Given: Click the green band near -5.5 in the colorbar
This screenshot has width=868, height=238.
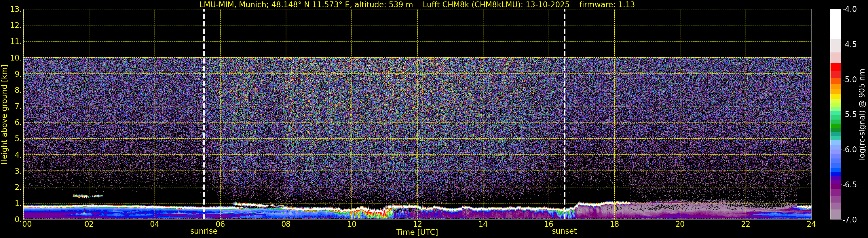Looking at the screenshot, I should (x=836, y=118).
